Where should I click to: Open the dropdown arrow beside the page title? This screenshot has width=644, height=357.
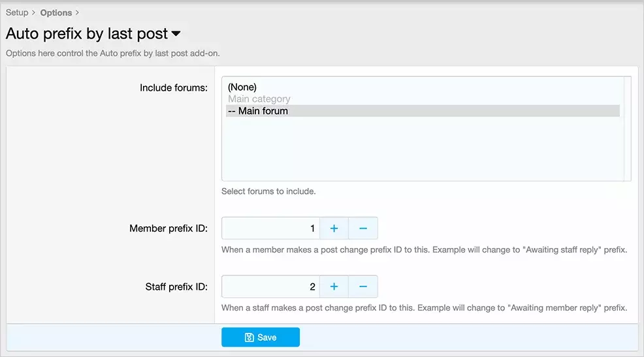coord(176,34)
